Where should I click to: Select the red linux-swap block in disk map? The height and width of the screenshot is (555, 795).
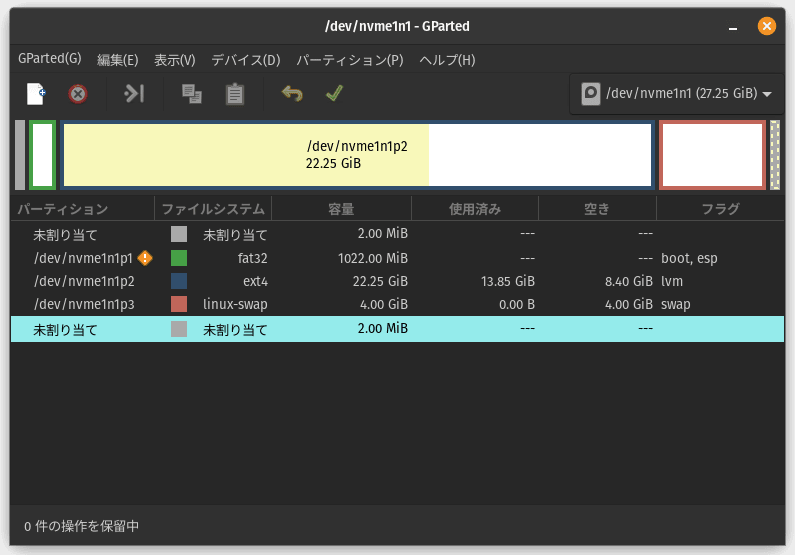712,155
